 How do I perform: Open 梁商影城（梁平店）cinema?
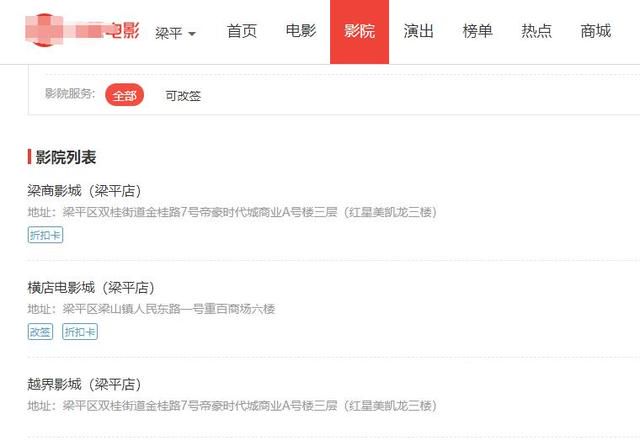point(84,191)
